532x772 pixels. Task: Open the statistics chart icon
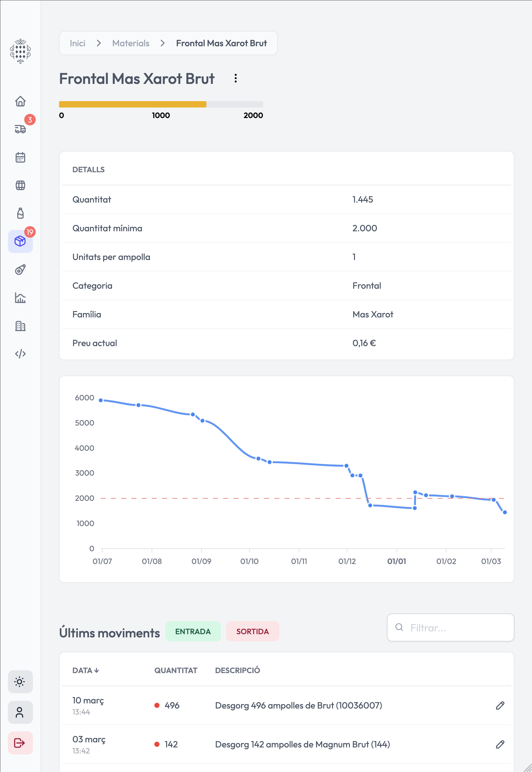(20, 298)
